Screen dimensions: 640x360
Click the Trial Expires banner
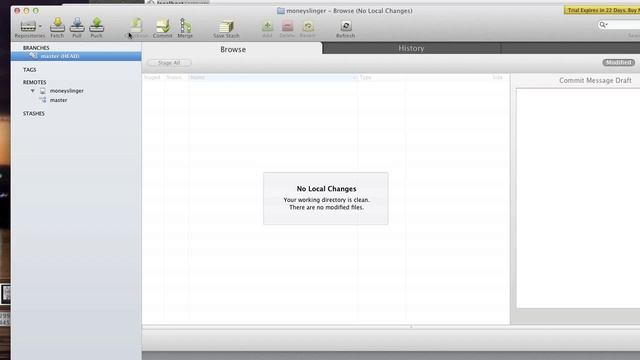[602, 10]
